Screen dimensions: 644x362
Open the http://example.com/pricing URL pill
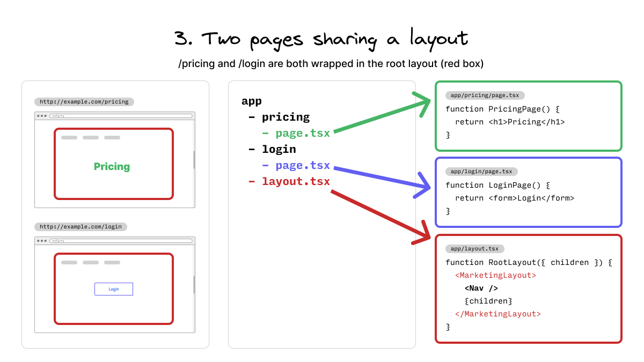point(84,101)
